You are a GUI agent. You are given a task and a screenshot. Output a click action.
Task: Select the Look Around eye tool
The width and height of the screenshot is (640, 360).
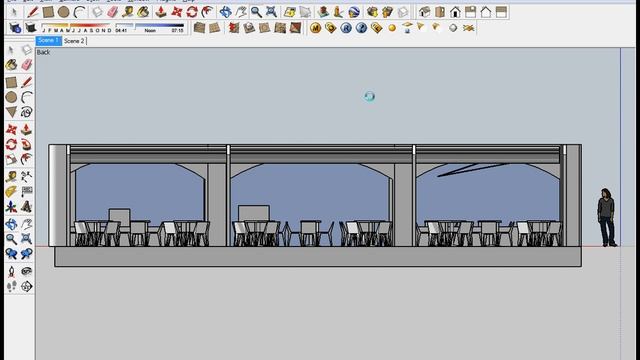tap(27, 271)
